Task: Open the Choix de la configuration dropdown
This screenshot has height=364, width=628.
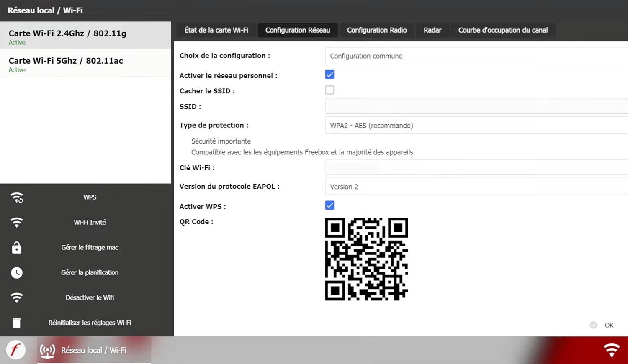Action: [476, 56]
